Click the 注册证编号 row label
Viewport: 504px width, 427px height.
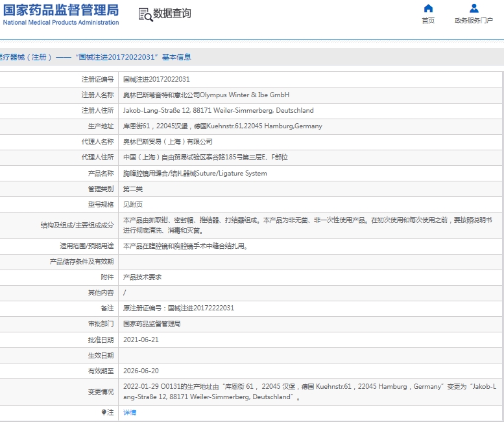97,79
